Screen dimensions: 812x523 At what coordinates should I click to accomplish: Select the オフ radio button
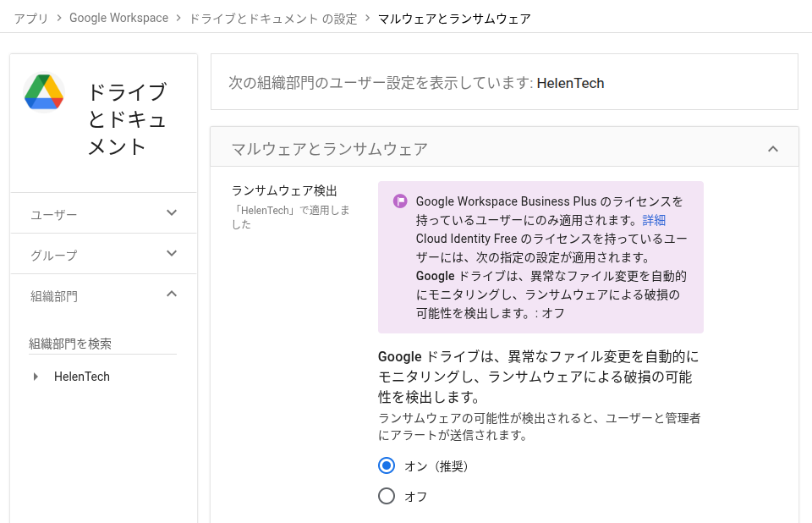coord(387,496)
